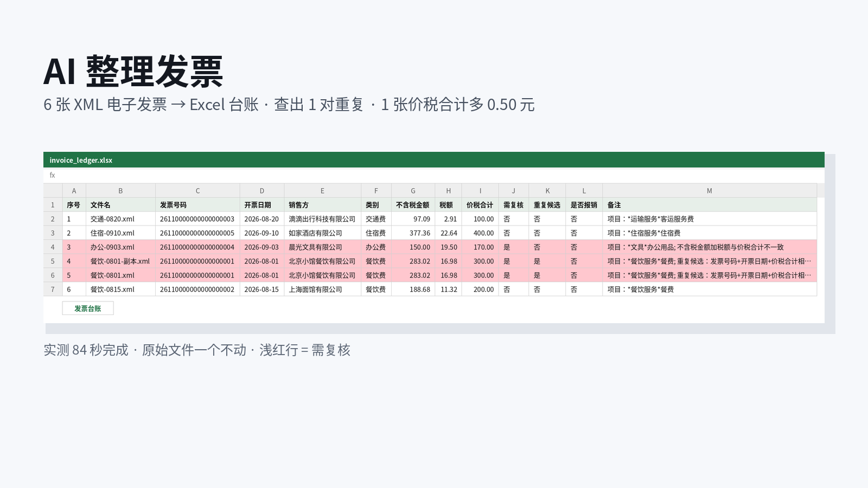Image resolution: width=868 pixels, height=488 pixels.
Task: Select row header 4
Action: pyautogui.click(x=53, y=247)
